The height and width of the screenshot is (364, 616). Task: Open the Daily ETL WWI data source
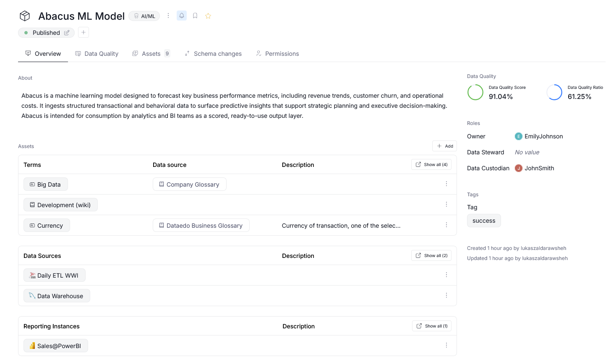tap(55, 276)
